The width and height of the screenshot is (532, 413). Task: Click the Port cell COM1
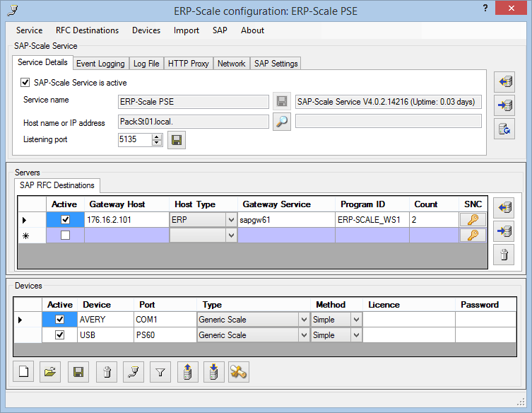[165, 319]
